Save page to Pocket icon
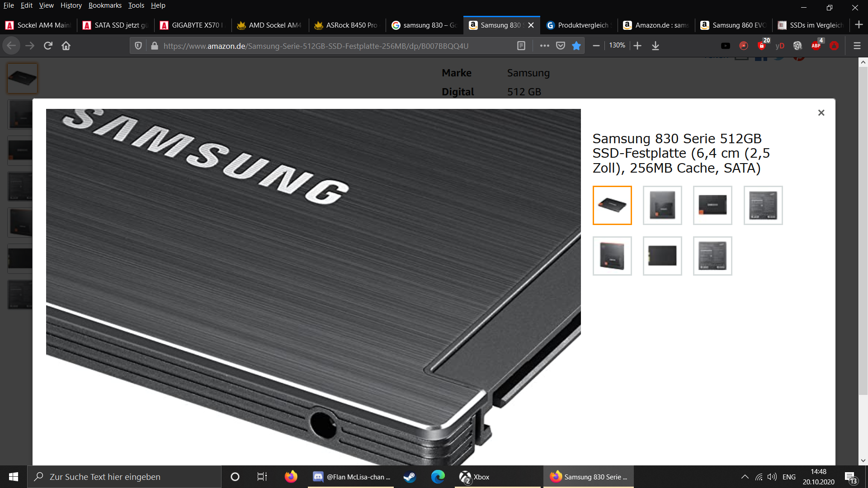 pos(561,46)
